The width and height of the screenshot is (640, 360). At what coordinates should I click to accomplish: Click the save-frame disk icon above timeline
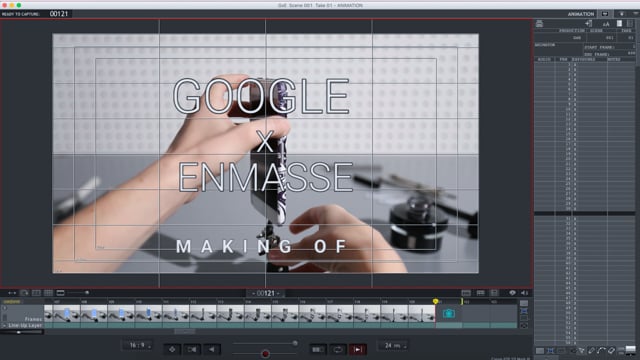click(x=494, y=293)
